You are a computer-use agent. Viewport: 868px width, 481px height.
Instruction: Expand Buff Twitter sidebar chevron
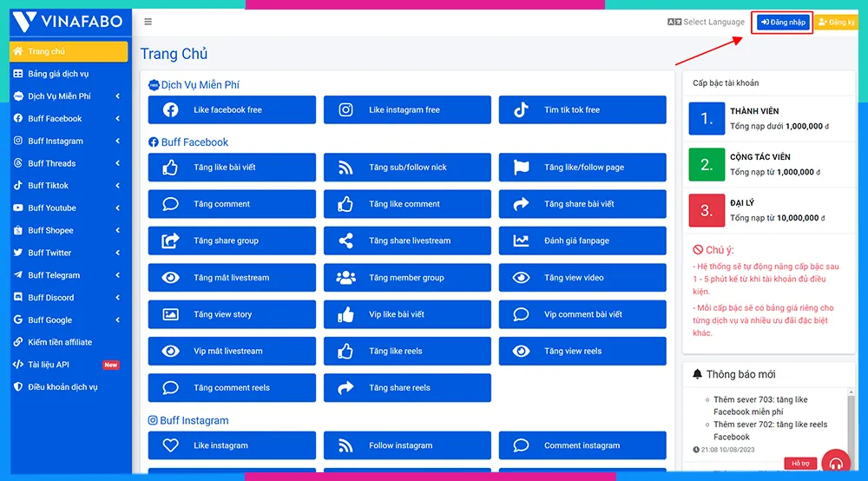tap(117, 253)
